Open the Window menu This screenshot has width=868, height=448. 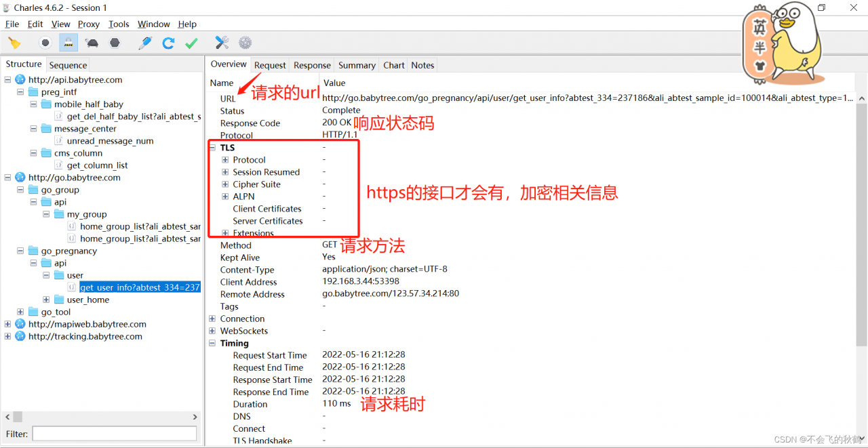click(x=154, y=24)
